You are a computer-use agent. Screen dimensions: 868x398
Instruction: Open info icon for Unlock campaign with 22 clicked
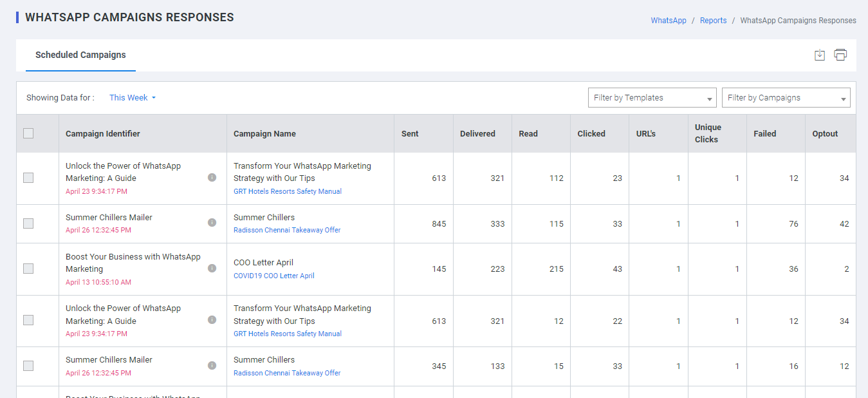(212, 320)
